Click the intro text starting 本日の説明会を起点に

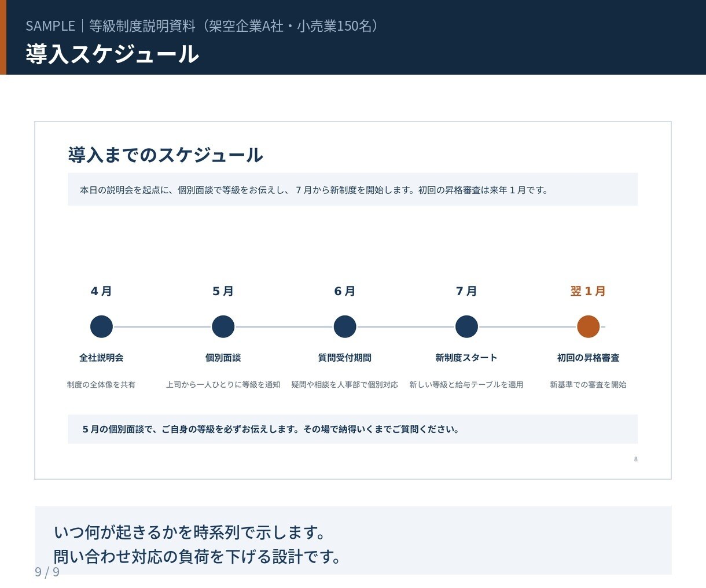[x=314, y=190]
